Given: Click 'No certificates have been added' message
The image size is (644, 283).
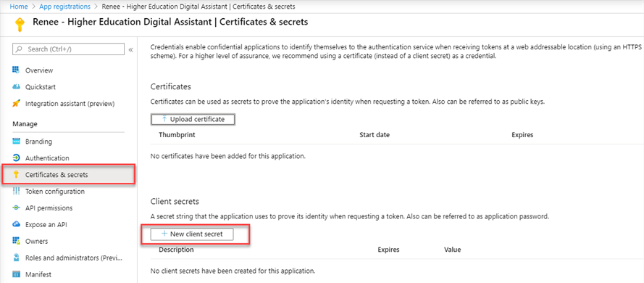Looking at the screenshot, I should (x=228, y=156).
